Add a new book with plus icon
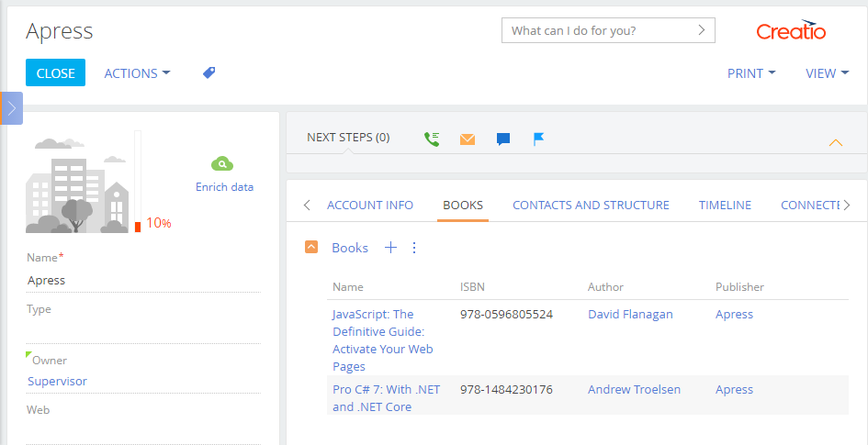This screenshot has height=445, width=868. tap(390, 248)
